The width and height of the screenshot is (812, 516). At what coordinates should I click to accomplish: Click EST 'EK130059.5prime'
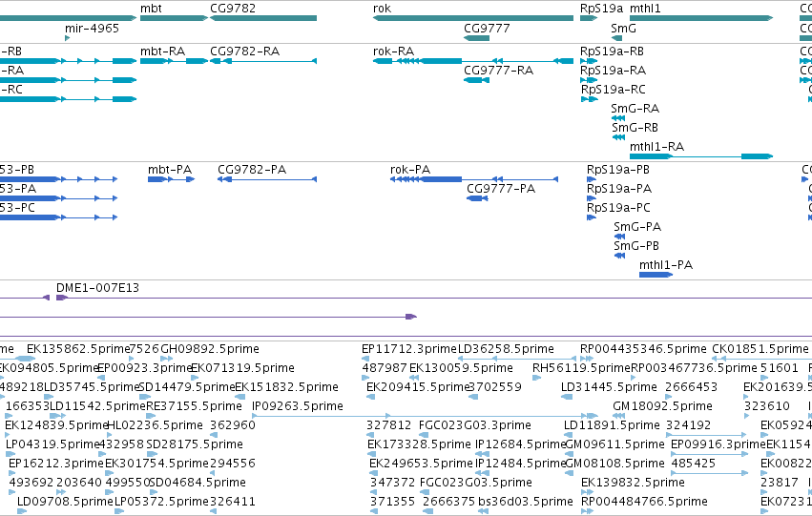click(461, 368)
